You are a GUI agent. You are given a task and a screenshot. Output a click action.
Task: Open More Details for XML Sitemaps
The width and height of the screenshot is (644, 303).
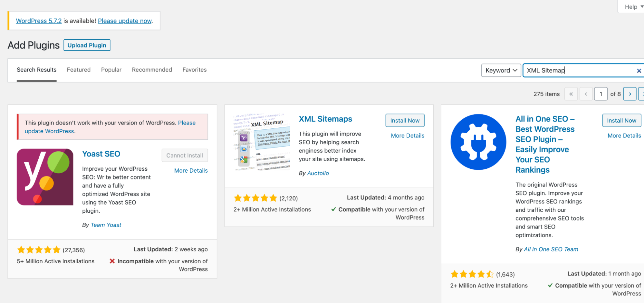click(408, 136)
